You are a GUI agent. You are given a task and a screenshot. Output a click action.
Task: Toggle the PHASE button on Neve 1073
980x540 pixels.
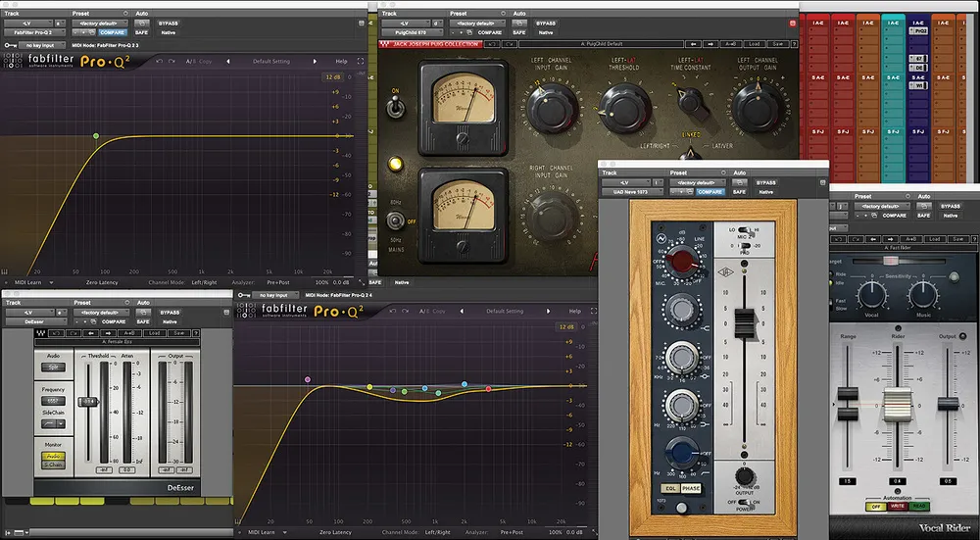[693, 488]
